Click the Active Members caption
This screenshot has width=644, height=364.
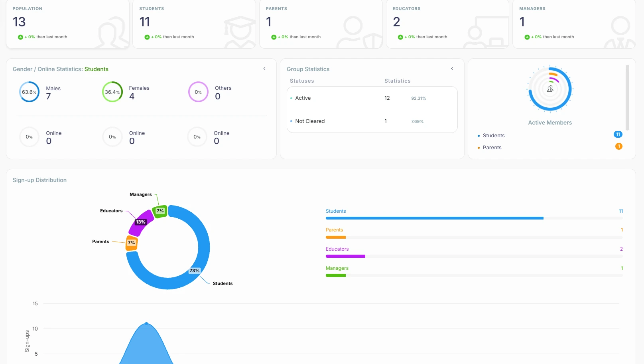[x=550, y=123]
